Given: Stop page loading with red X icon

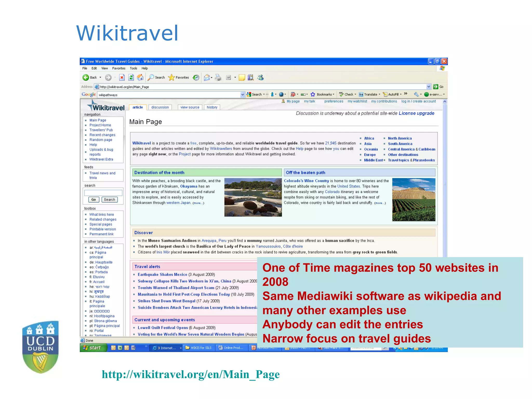Looking at the screenshot, I should pos(122,77).
